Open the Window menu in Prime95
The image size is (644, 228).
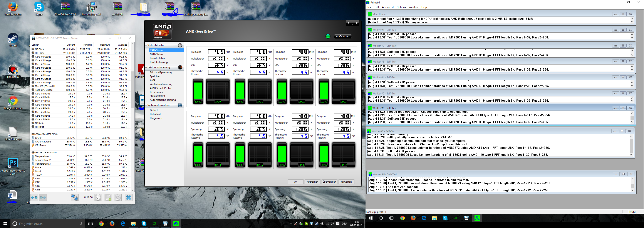tap(414, 7)
